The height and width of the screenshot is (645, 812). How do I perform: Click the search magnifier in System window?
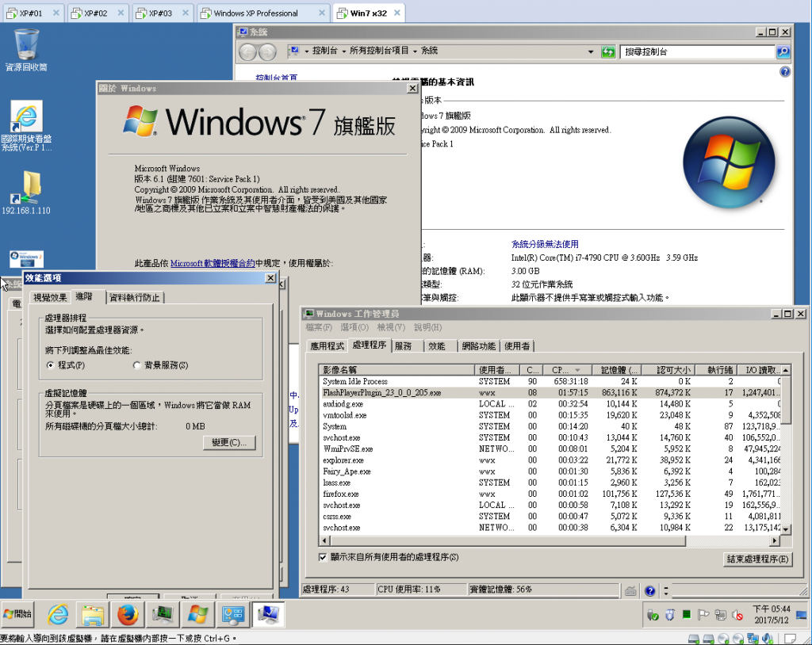pos(783,52)
